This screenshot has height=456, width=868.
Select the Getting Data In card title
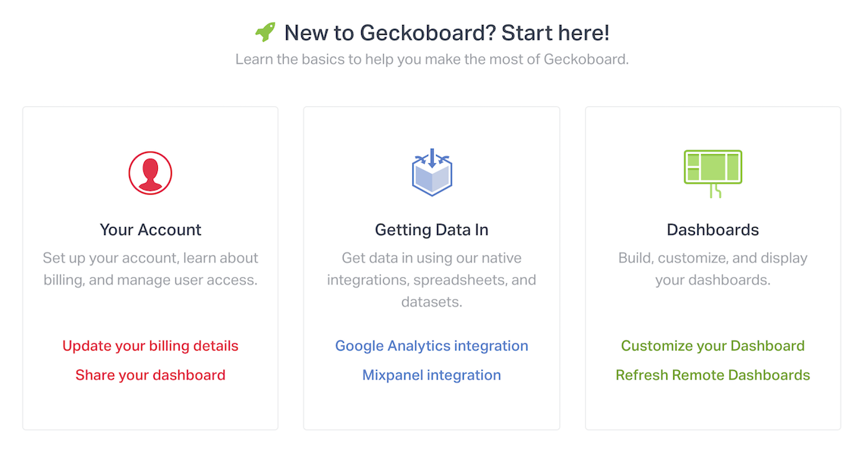432,230
